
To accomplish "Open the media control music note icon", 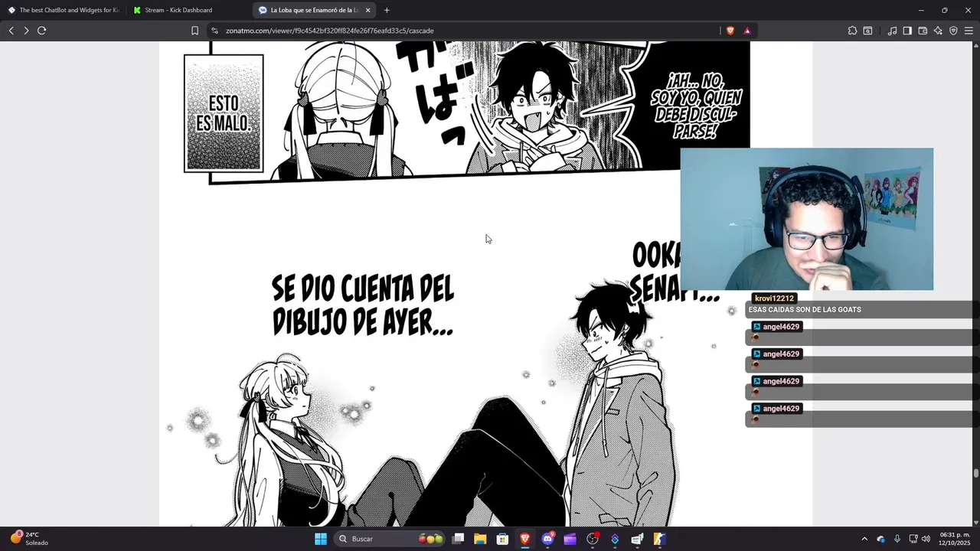I will click(892, 31).
